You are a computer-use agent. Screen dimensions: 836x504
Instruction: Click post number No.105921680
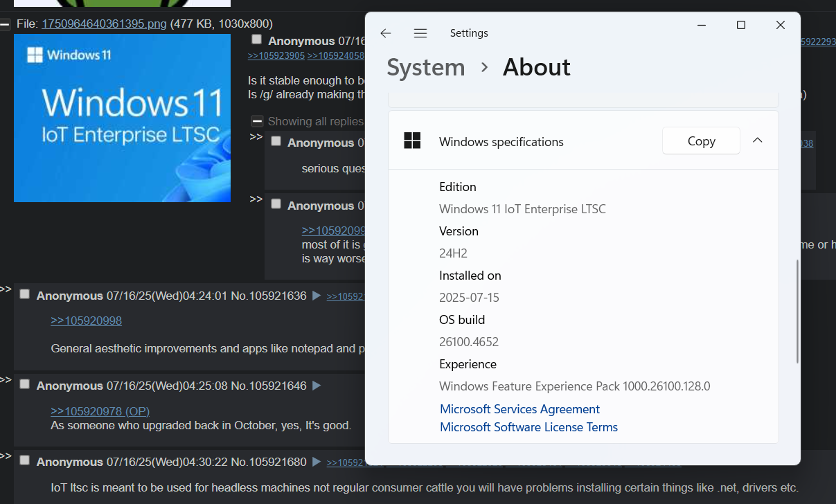coord(269,462)
